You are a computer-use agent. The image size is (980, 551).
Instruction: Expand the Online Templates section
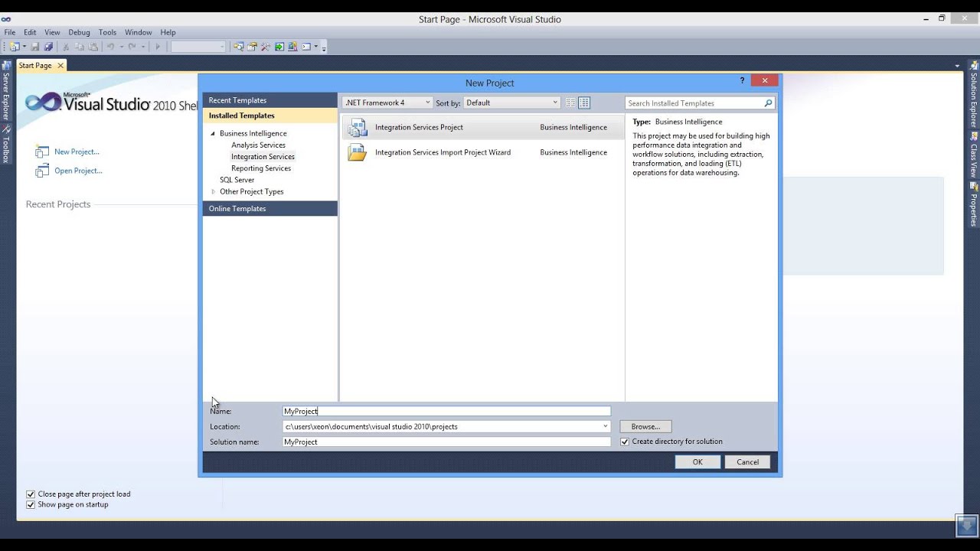tap(269, 209)
